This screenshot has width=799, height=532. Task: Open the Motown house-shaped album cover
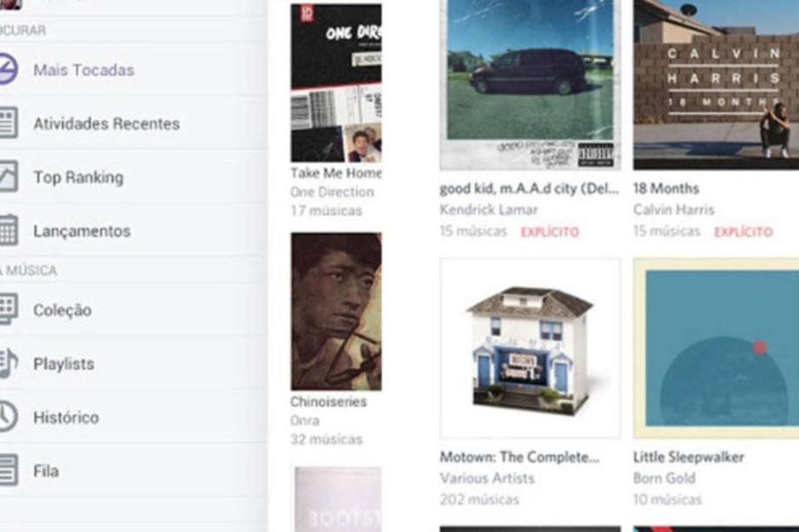coord(530,348)
